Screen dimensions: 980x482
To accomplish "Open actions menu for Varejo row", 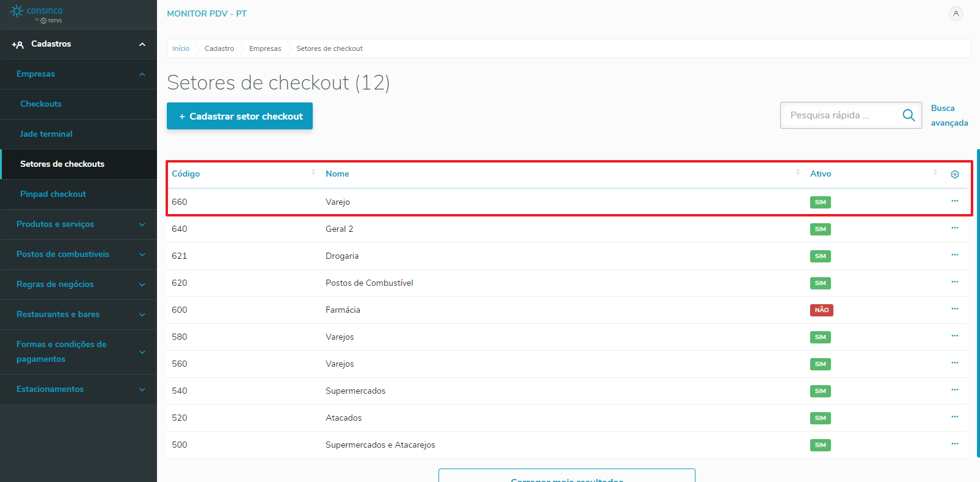I will tap(955, 201).
